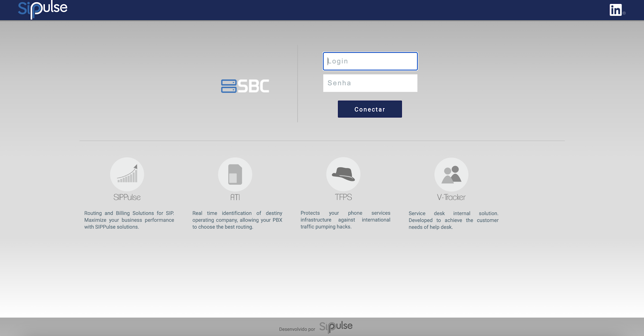The image size is (644, 336).
Task: Click the TFPS hat icon
Action: 343,174
